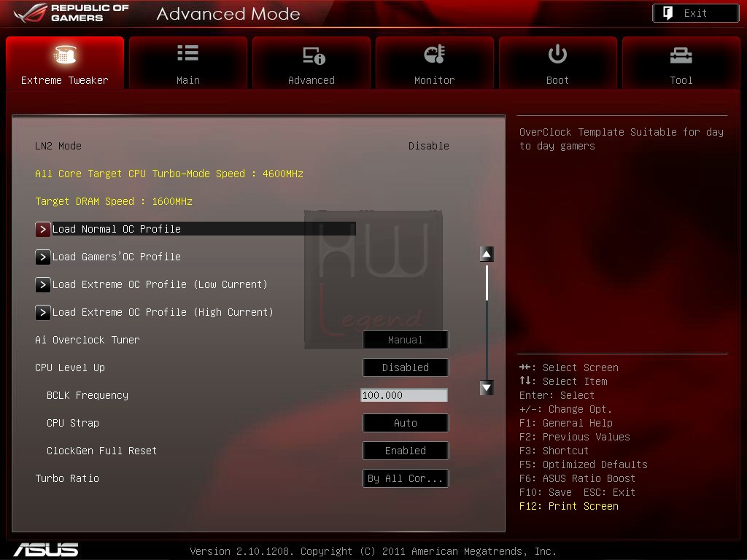Click arrow icon beside Load Gamers' OC Profile
Screen dimensions: 747x560
point(43,257)
